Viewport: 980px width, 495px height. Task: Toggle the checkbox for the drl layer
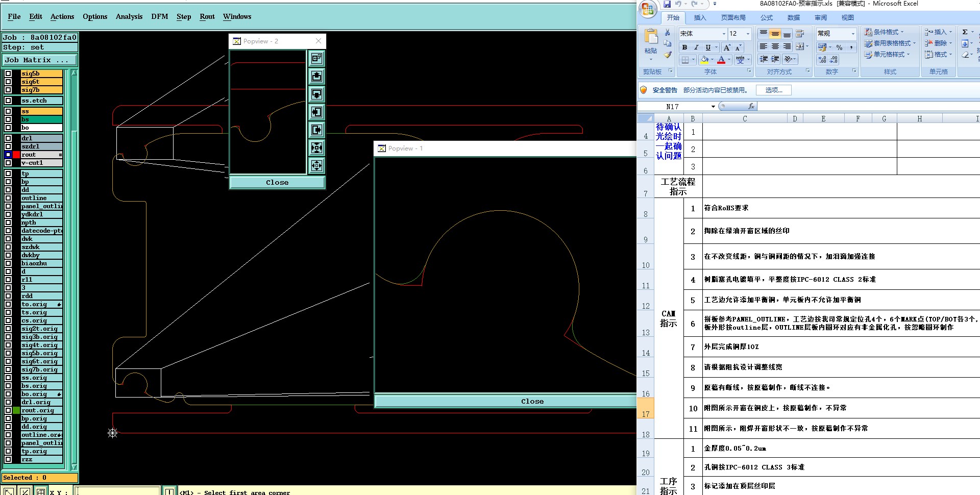tap(8, 138)
